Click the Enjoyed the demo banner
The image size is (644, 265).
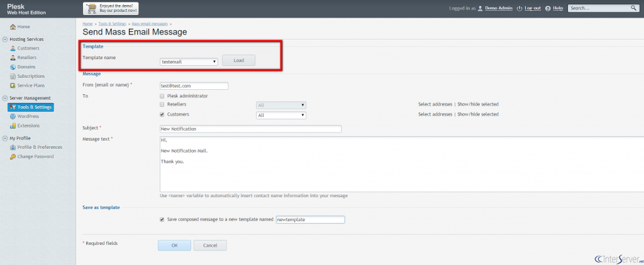click(111, 8)
